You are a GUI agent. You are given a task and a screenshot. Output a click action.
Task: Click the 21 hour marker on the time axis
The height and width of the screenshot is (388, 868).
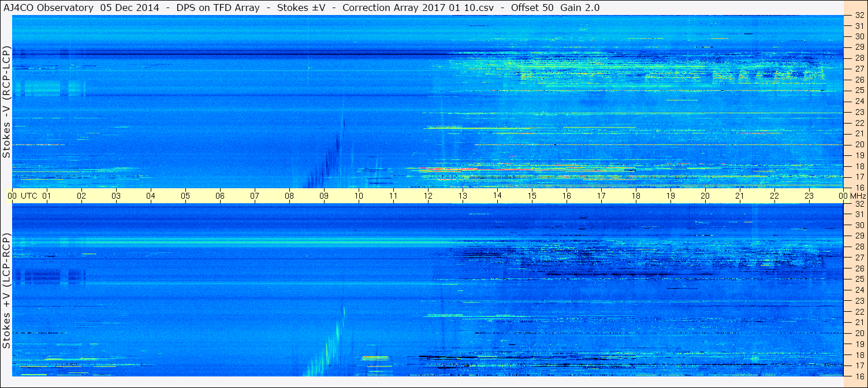point(740,196)
